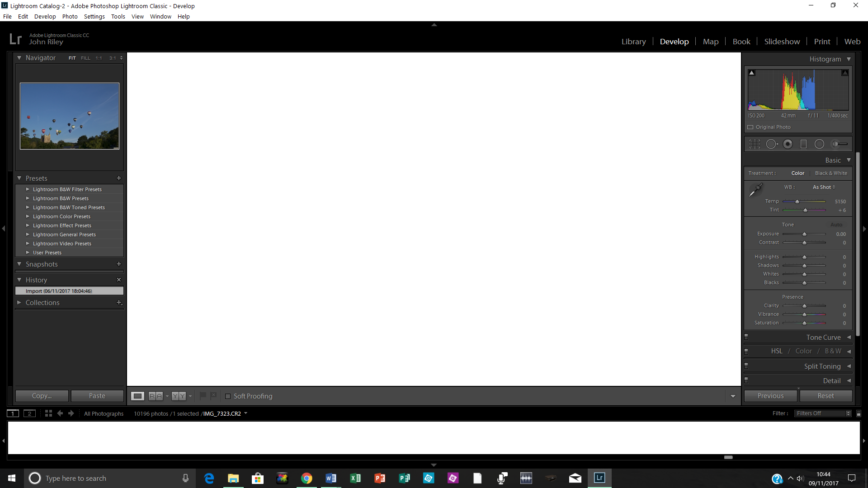
Task: Toggle the Tone Curve panel switch
Action: pyautogui.click(x=746, y=337)
